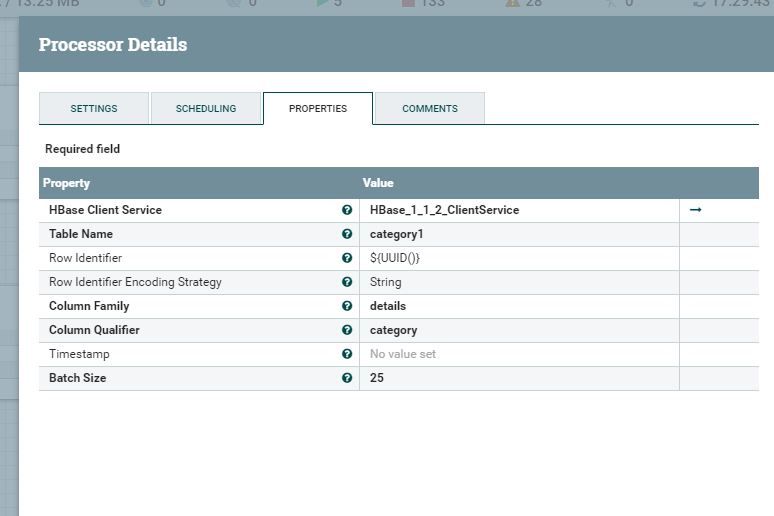Click help icon for Row Identifier Encoding Strategy
Viewport: 774px width, 516px height.
coord(347,282)
